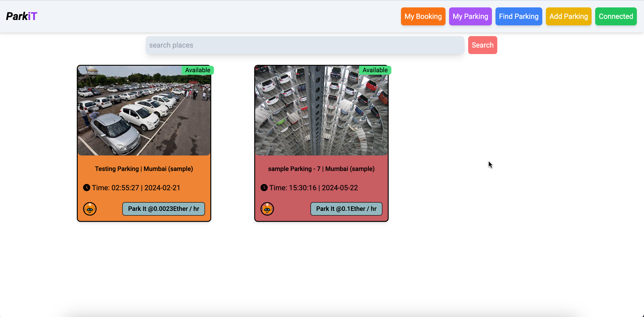The width and height of the screenshot is (644, 317).
Task: Open Testing Parking lot photo
Action: pyautogui.click(x=144, y=110)
